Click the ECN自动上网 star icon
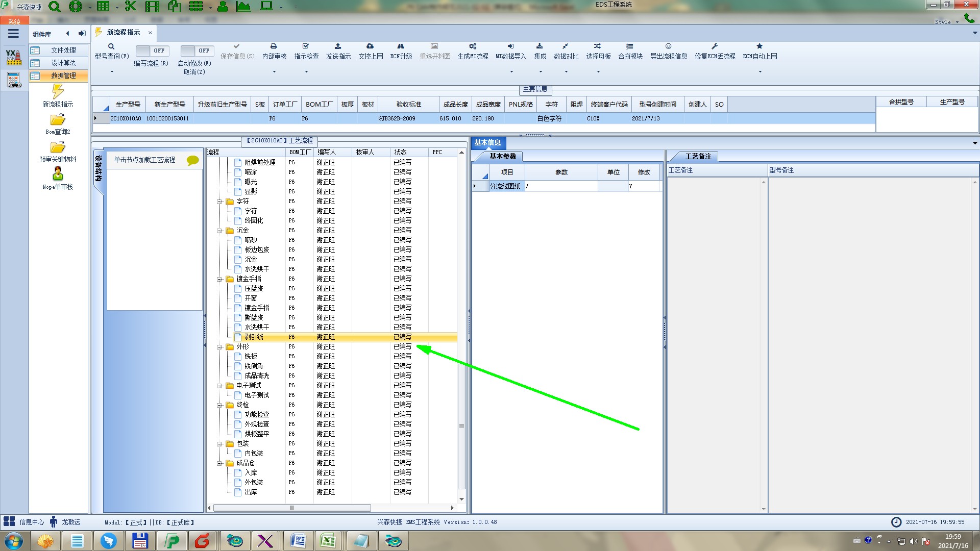This screenshot has height=551, width=980. tap(759, 46)
